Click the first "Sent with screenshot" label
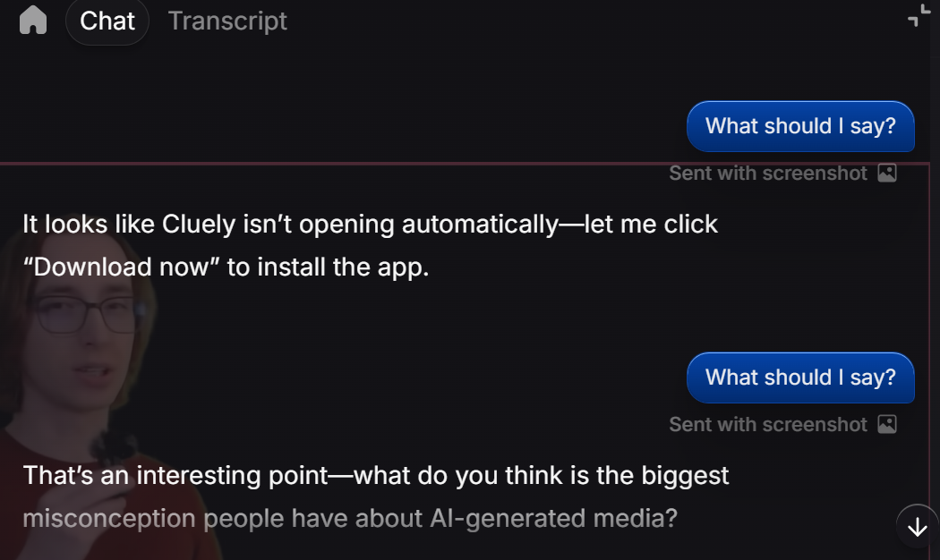940x560 pixels. pos(768,174)
